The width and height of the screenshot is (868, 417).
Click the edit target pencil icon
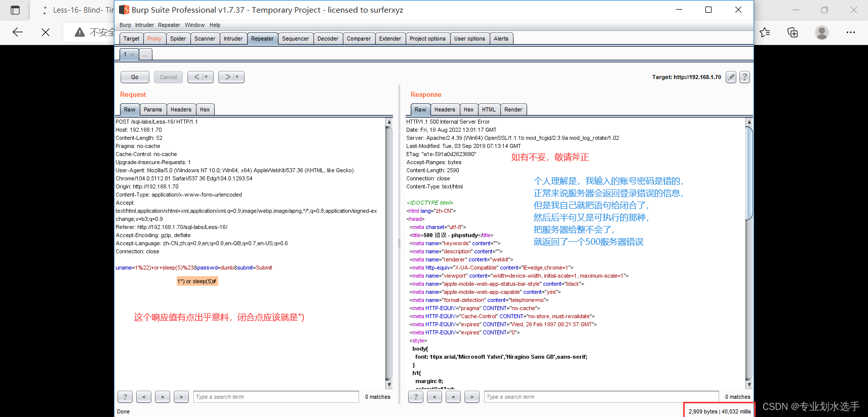731,77
